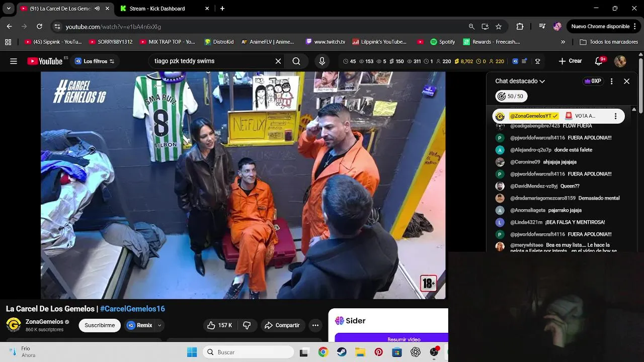
Task: Open pinned message options by ZonaGemelosYT
Action: tap(615, 116)
